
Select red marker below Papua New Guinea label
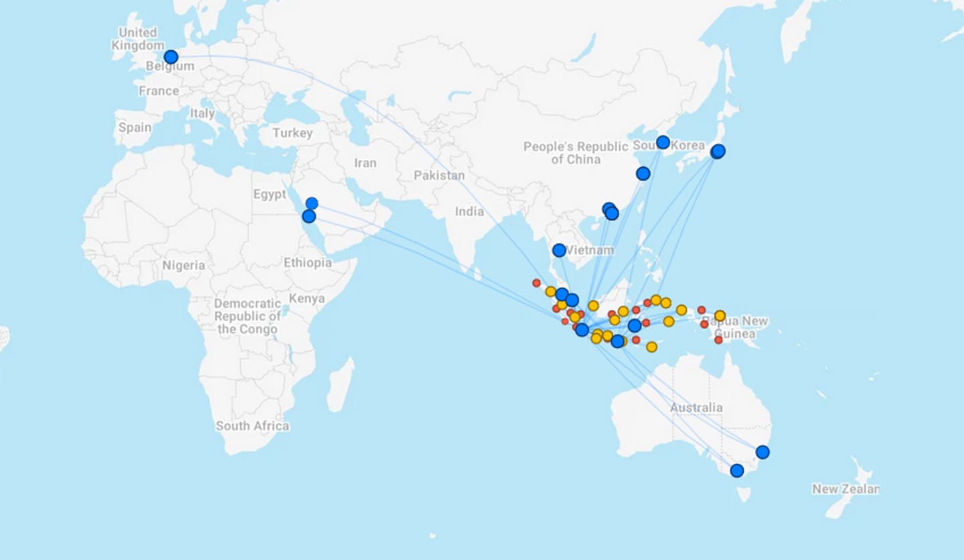pyautogui.click(x=718, y=340)
